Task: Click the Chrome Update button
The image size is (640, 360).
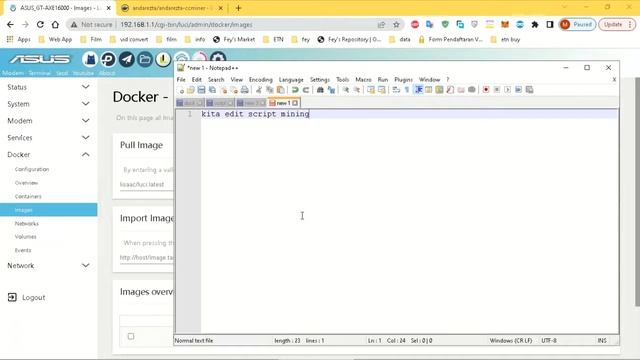Action: [617, 24]
